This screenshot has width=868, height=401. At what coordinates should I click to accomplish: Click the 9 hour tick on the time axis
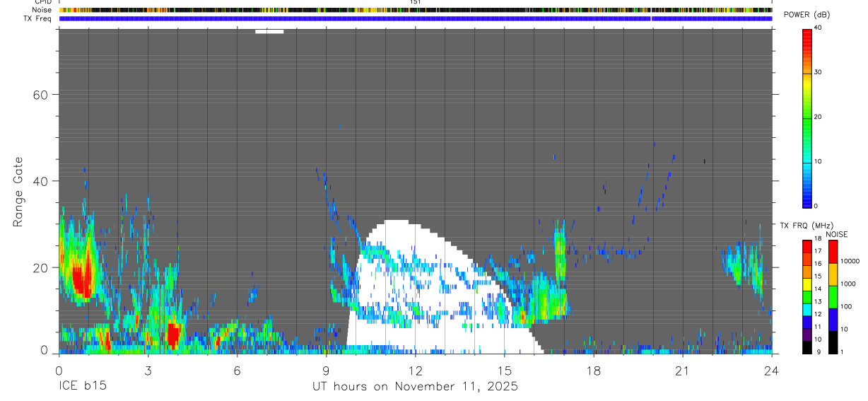click(326, 370)
